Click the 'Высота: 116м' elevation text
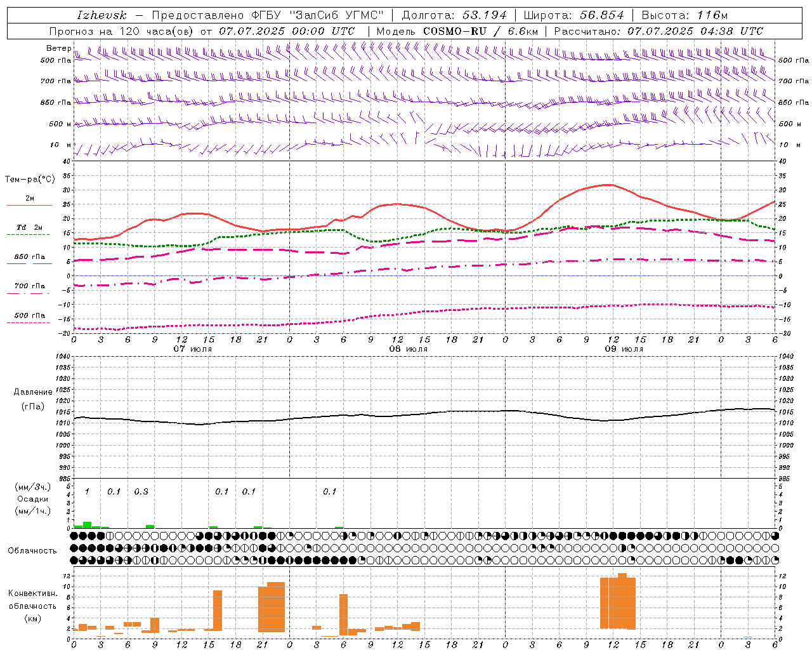 (684, 15)
